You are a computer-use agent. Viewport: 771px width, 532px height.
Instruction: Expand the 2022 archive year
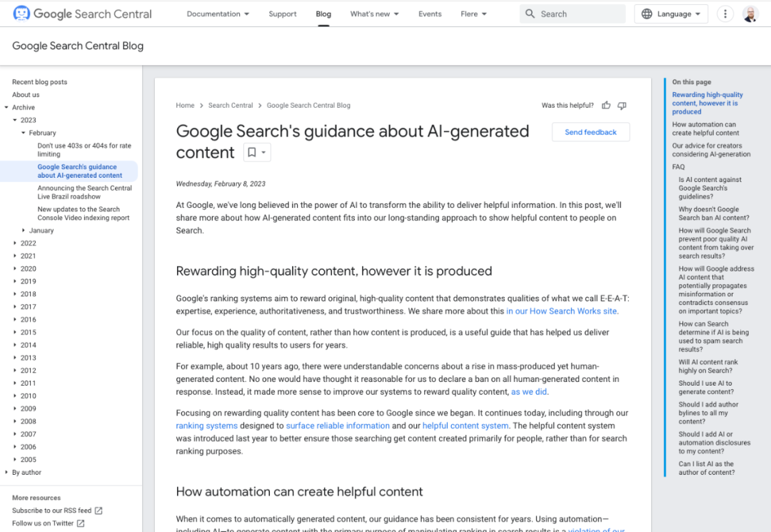coord(16,244)
